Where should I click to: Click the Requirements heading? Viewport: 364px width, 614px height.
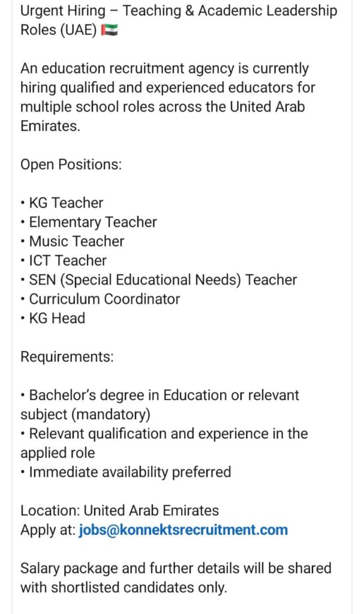[67, 357]
